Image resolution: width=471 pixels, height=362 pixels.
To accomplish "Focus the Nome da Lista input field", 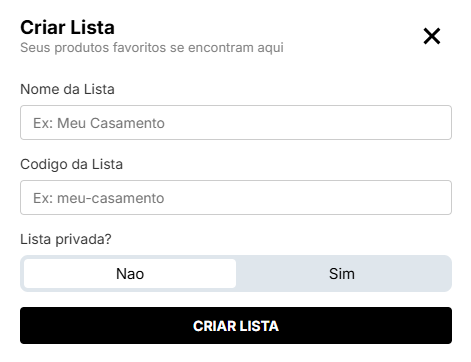I will click(236, 123).
